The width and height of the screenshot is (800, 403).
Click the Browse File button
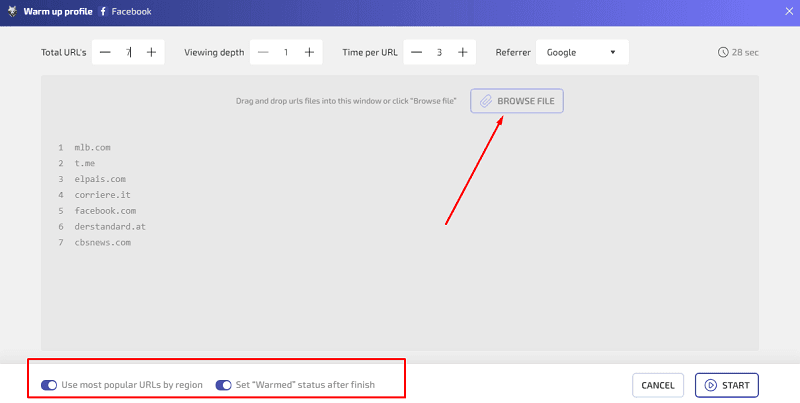click(517, 101)
